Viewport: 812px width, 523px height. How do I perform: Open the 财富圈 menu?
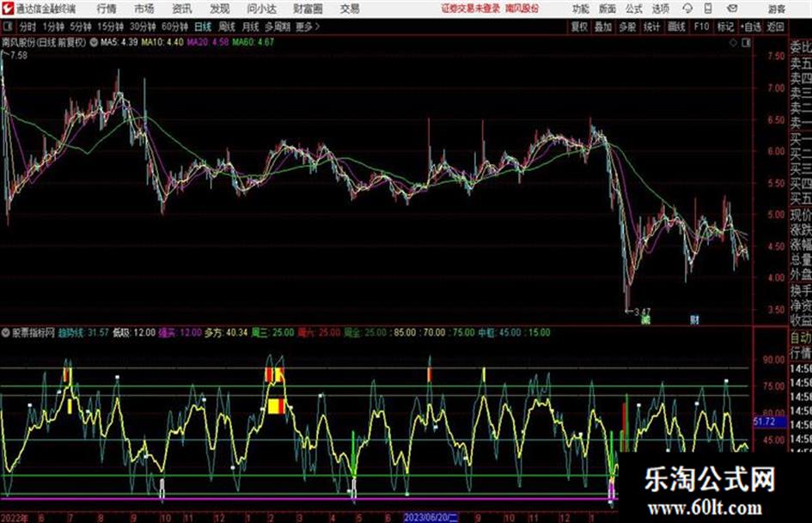tap(308, 9)
